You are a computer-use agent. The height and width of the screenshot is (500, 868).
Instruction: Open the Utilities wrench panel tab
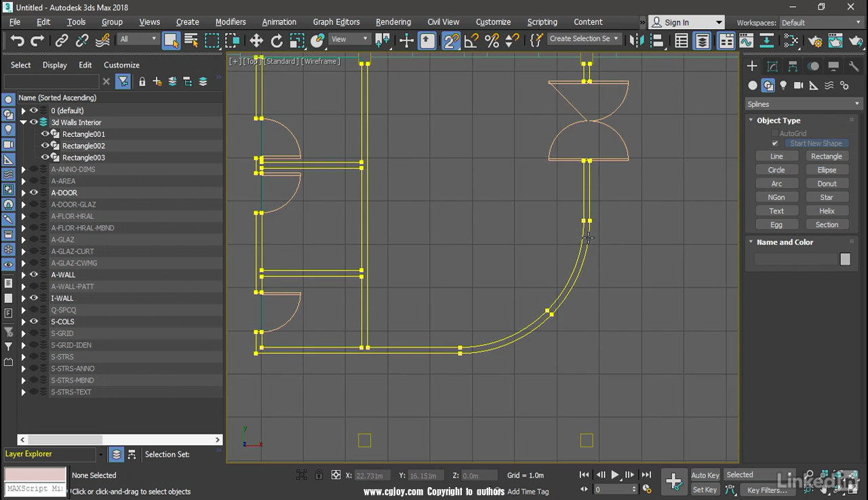(x=854, y=66)
